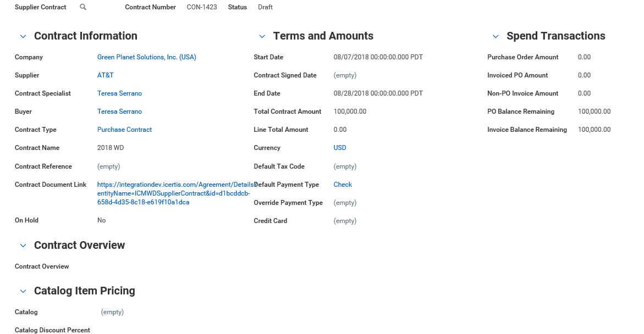
Task: Click the PO Balance Remaining amount
Action: [x=594, y=112]
